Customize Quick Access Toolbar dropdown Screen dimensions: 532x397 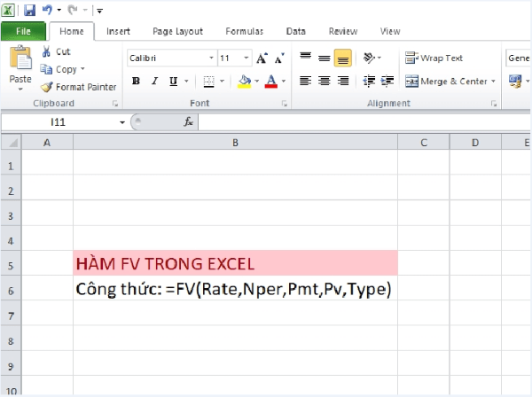[x=99, y=11]
